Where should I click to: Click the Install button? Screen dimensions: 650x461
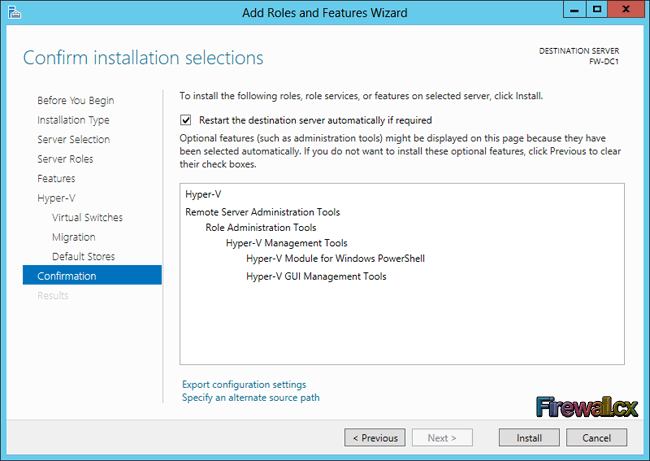point(529,437)
